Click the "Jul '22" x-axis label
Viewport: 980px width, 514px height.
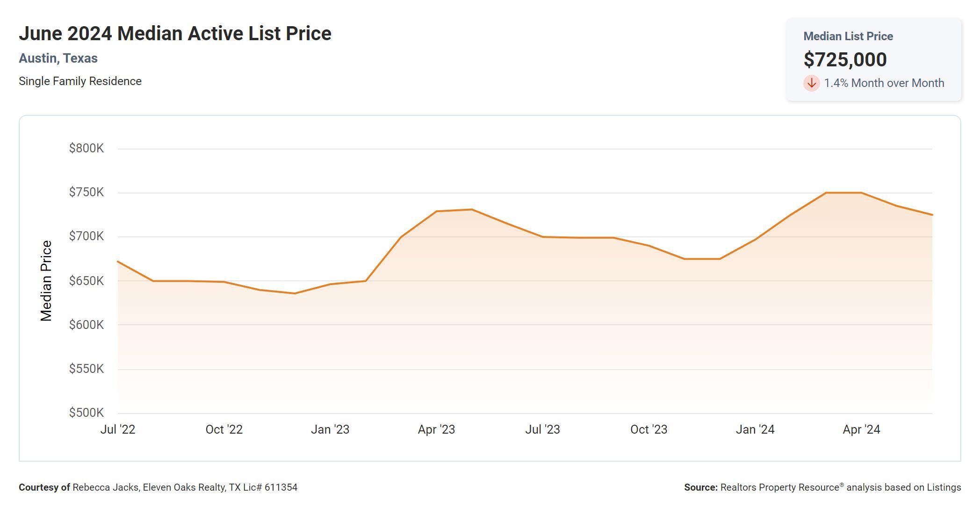[x=118, y=429]
